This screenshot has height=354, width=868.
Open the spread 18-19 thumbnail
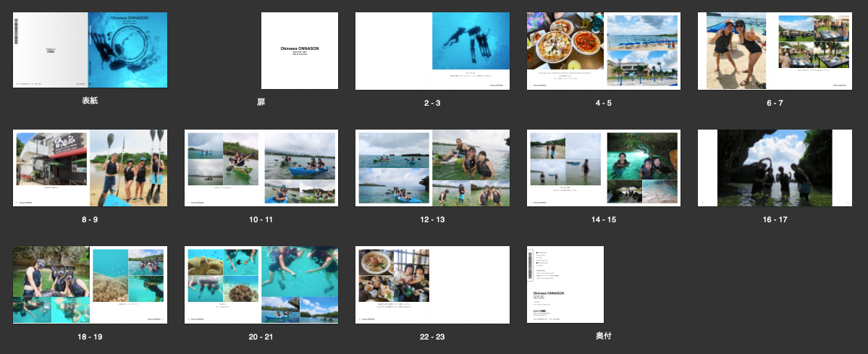click(90, 285)
